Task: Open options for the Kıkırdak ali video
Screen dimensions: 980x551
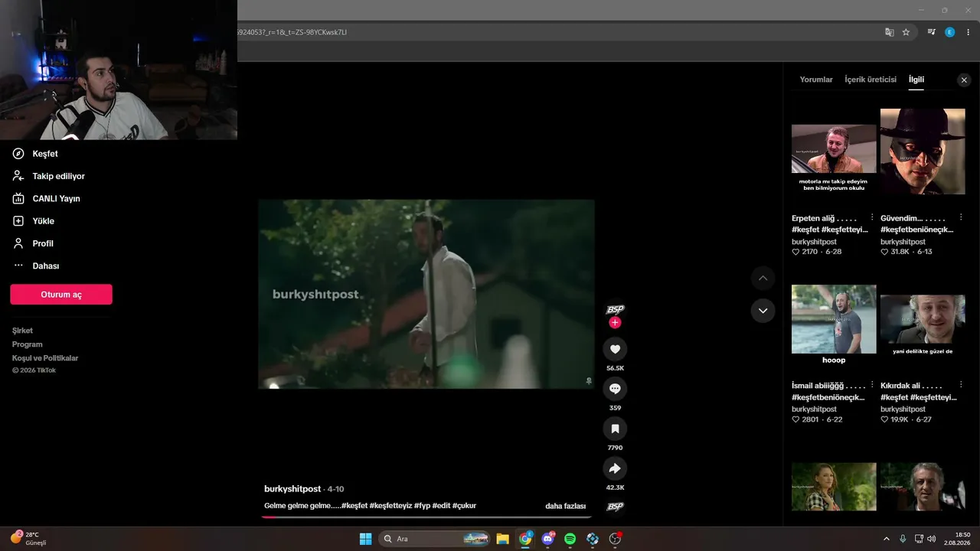Action: pos(961,386)
